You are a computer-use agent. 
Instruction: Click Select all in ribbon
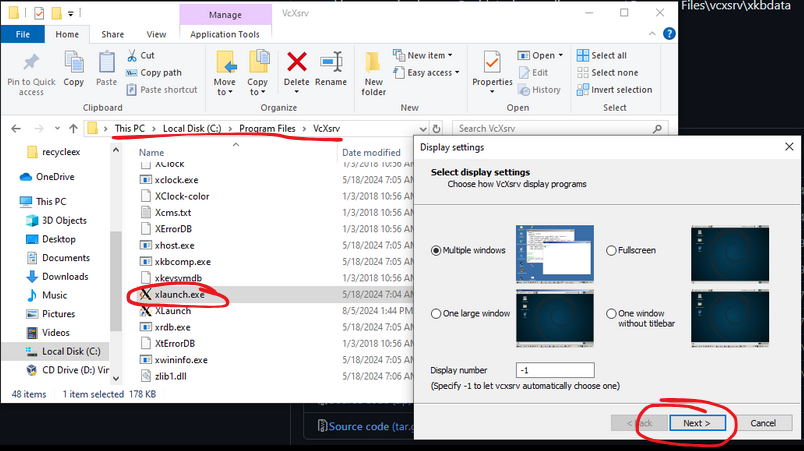click(x=601, y=55)
